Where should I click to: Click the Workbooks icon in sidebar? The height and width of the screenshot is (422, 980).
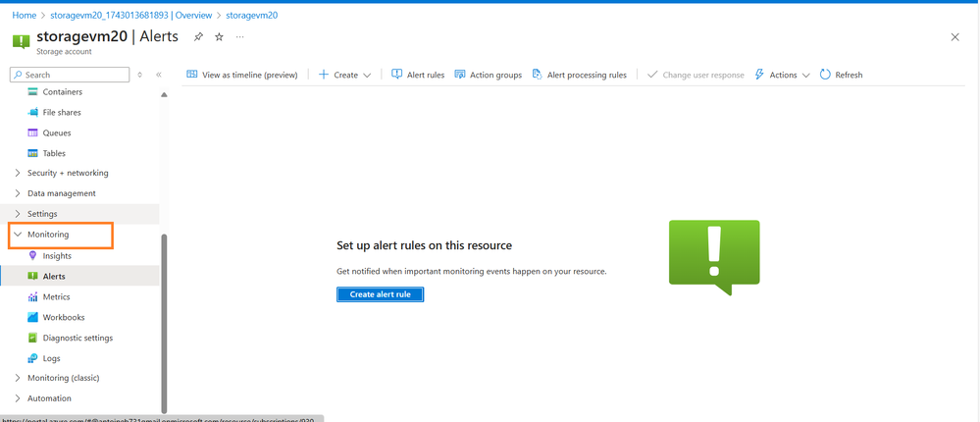tap(33, 317)
